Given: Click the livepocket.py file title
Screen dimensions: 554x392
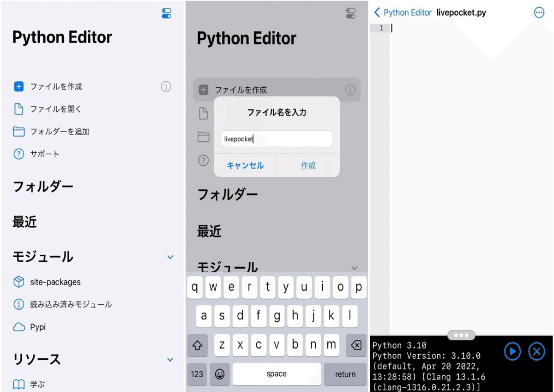Looking at the screenshot, I should (x=461, y=12).
